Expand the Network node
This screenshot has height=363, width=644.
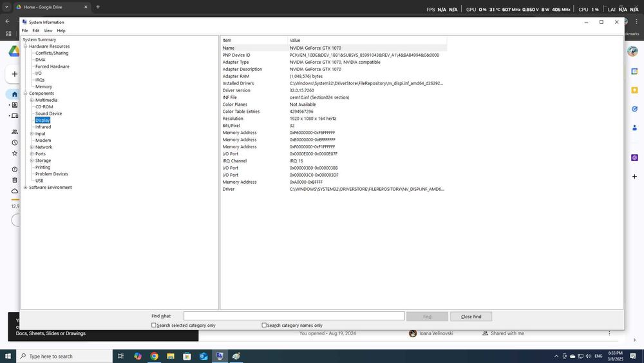pos(32,147)
